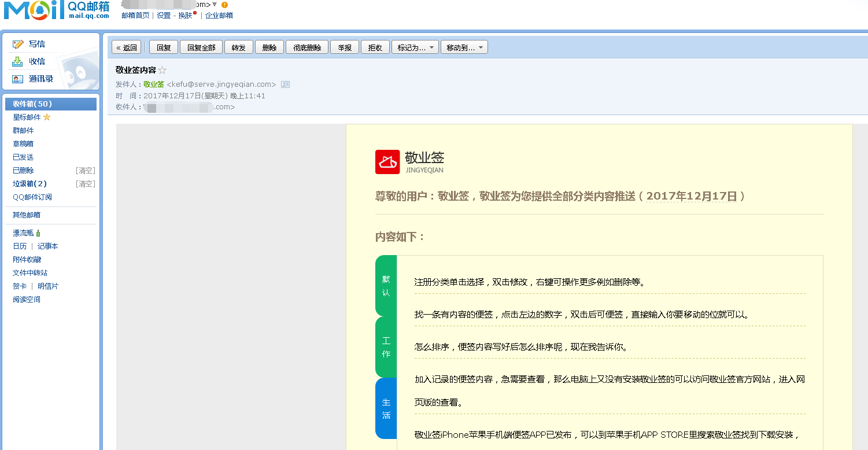Viewport: 868px width, 450px height.
Task: Open the 企业邮箱 link
Action: (x=219, y=16)
